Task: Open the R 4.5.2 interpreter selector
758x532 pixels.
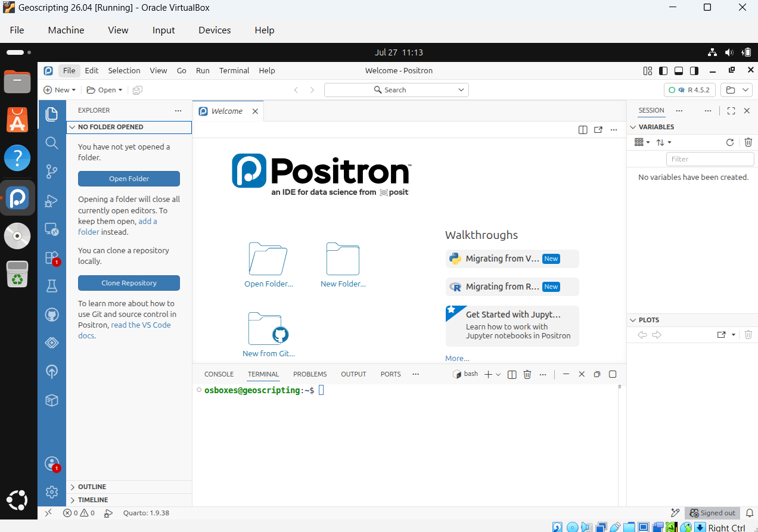Action: [x=689, y=90]
